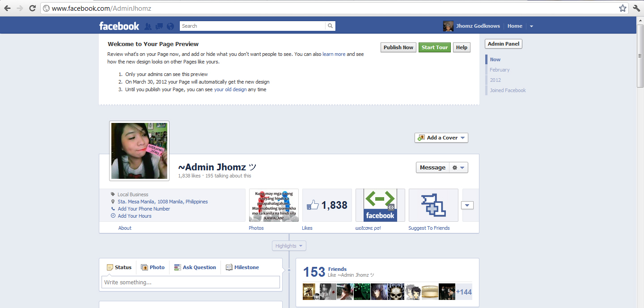This screenshot has width=644, height=308.
Task: Open the Add a Cover dropdown
Action: tap(441, 138)
